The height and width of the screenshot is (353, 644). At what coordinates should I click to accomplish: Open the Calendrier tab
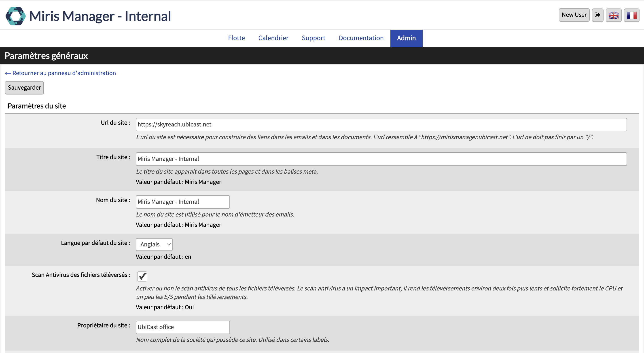273,38
